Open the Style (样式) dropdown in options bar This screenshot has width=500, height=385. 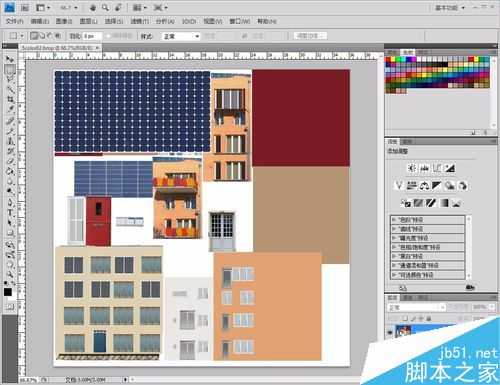181,36
